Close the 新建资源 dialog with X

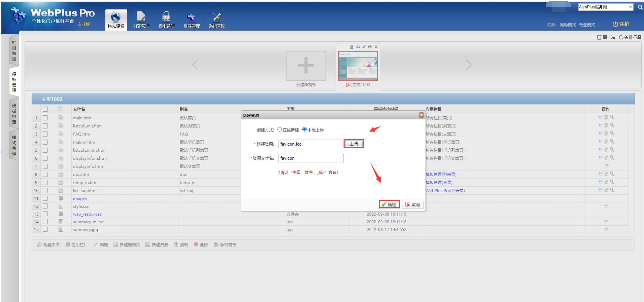coord(421,115)
